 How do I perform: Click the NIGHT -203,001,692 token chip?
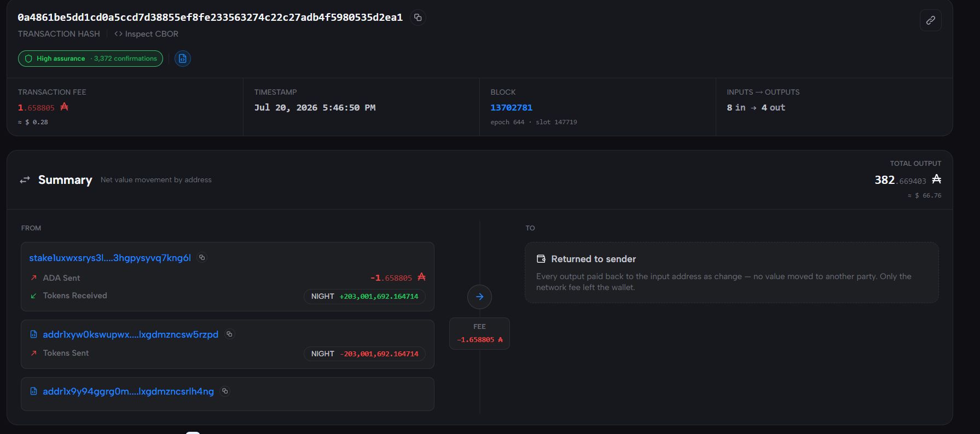(x=364, y=354)
